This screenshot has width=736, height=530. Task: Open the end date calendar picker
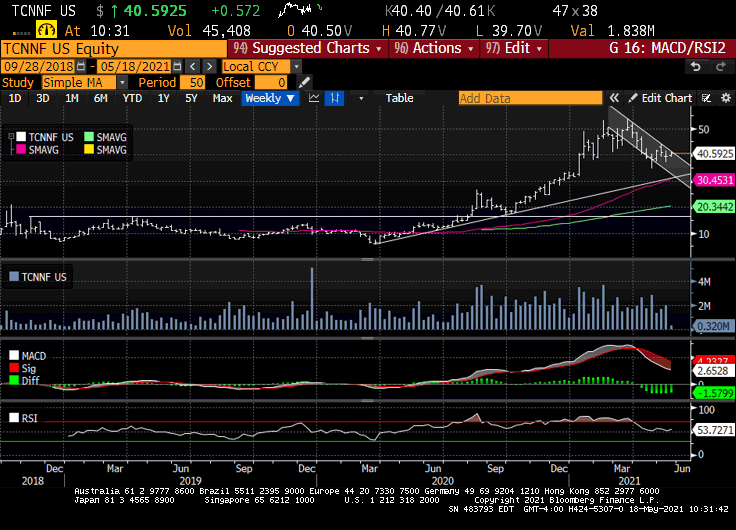(177, 66)
